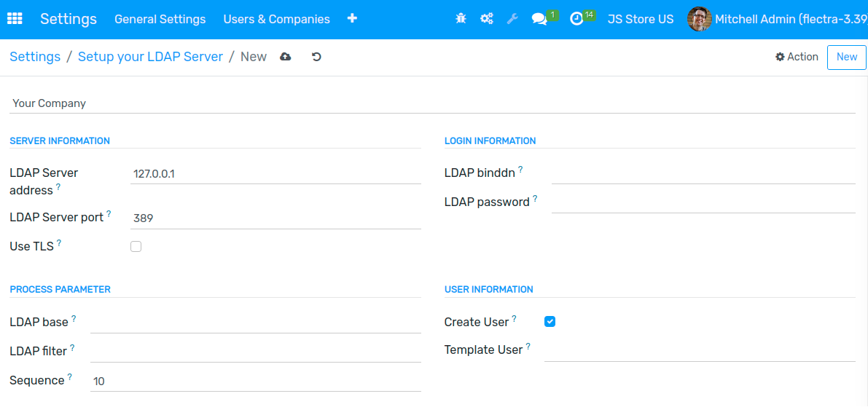This screenshot has height=407, width=868.
Task: Uncheck the Create User checkbox
Action: (x=550, y=322)
